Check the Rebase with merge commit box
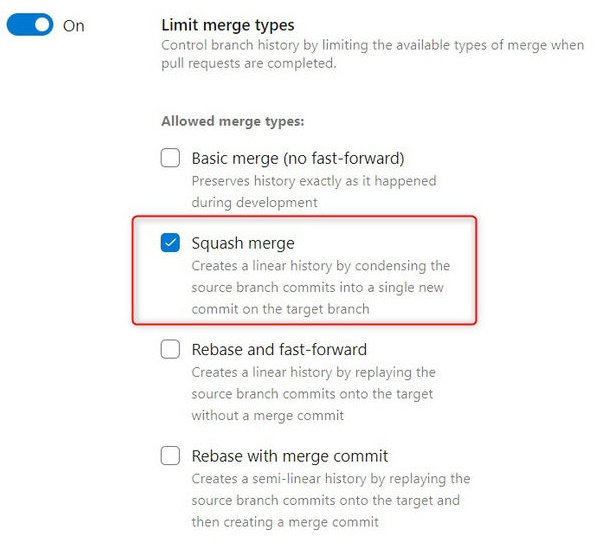600x549 pixels. coord(171,456)
